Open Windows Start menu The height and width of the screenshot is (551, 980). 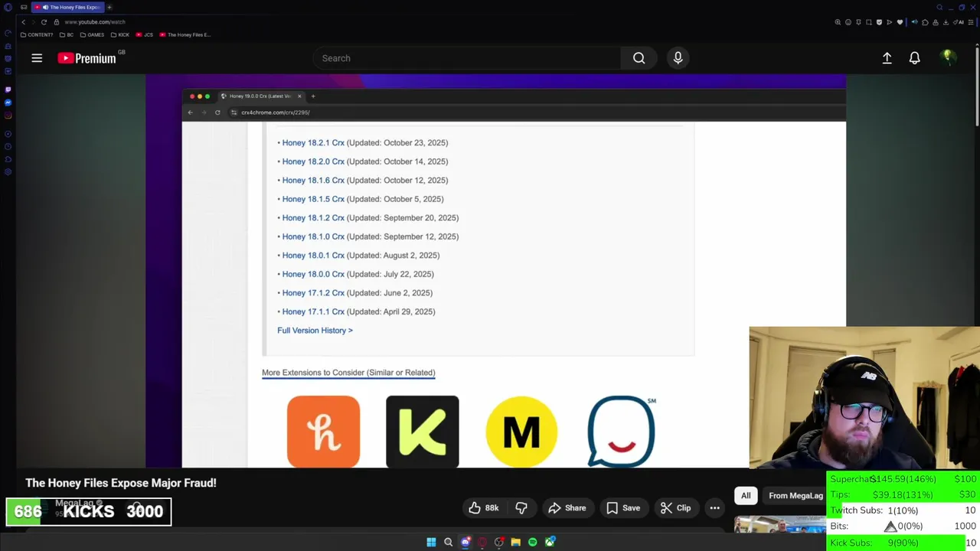click(x=431, y=542)
